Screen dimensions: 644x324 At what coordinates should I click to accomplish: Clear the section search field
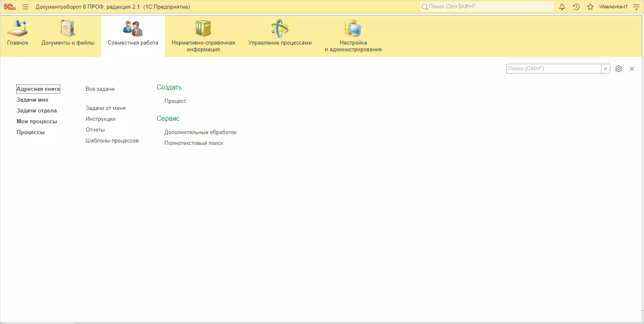point(606,69)
